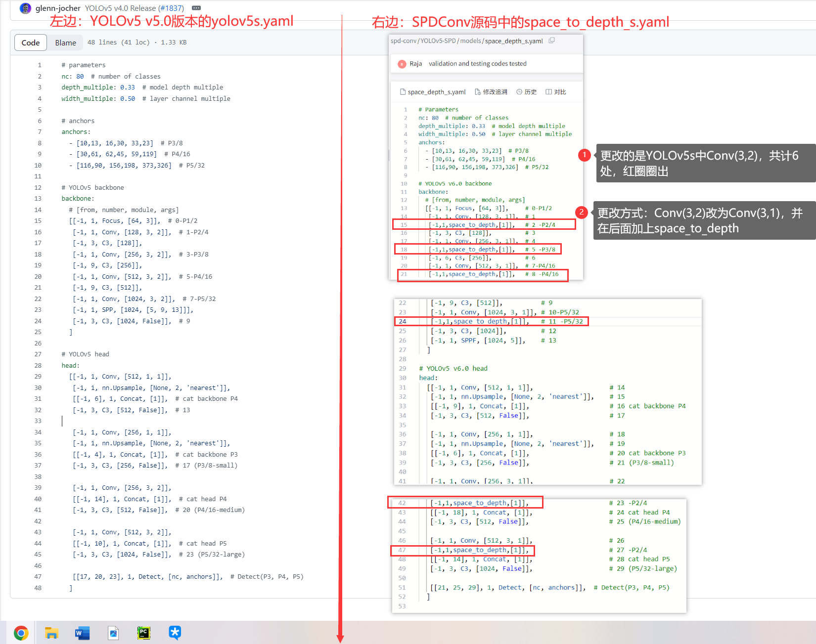This screenshot has height=644, width=816.
Task: Click '# YOLOv5 backbone' comment in left file
Action: [x=92, y=188]
